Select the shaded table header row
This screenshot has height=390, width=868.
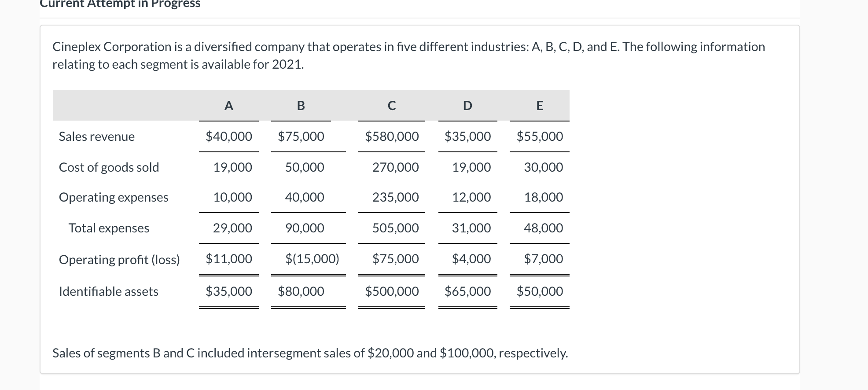pos(311,105)
